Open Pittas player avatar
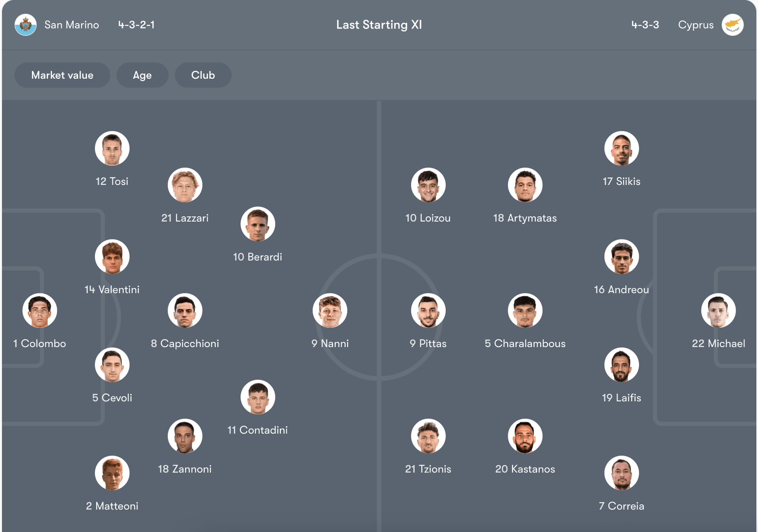The image size is (758, 532). pyautogui.click(x=428, y=310)
